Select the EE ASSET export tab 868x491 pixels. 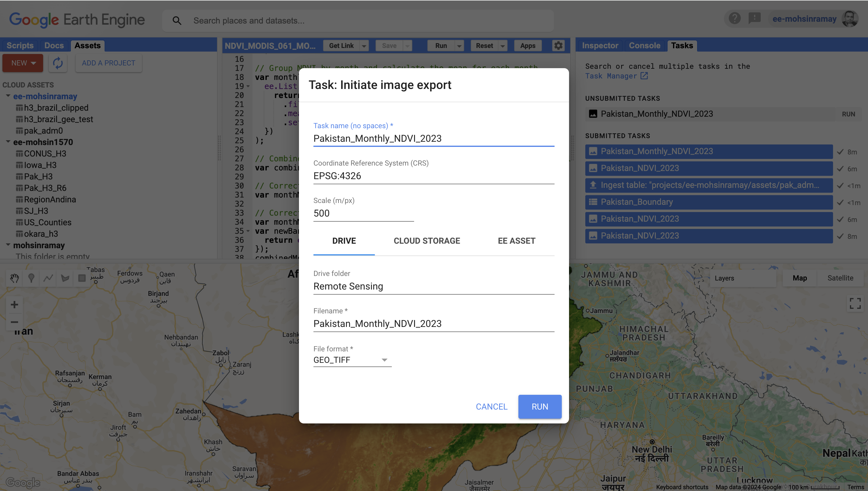(516, 241)
